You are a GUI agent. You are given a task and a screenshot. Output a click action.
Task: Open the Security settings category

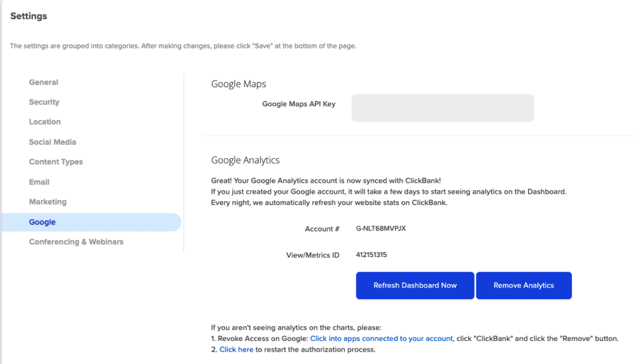tap(44, 102)
